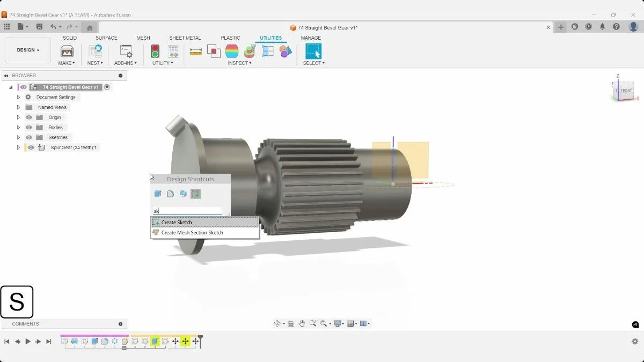Hide the Origin folder with its eye icon
The image size is (644, 362).
(29, 117)
